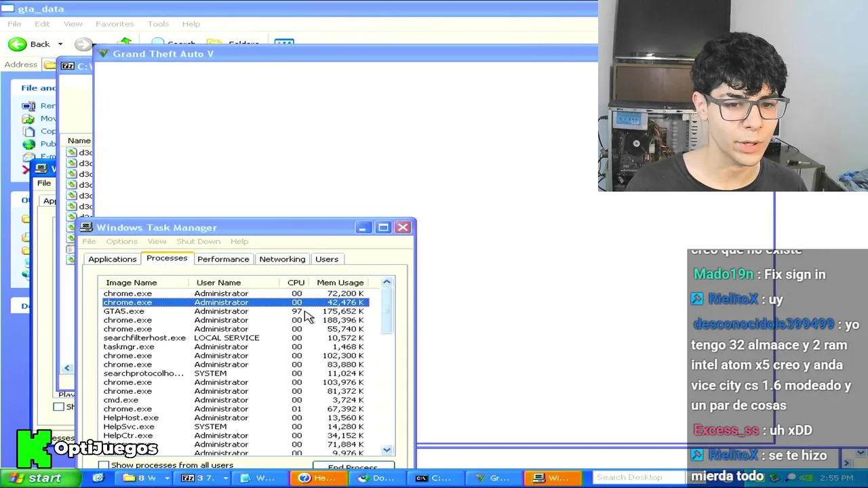The width and height of the screenshot is (868, 488).
Task: Launch Internet Explorer from quick launch
Action: (x=98, y=478)
